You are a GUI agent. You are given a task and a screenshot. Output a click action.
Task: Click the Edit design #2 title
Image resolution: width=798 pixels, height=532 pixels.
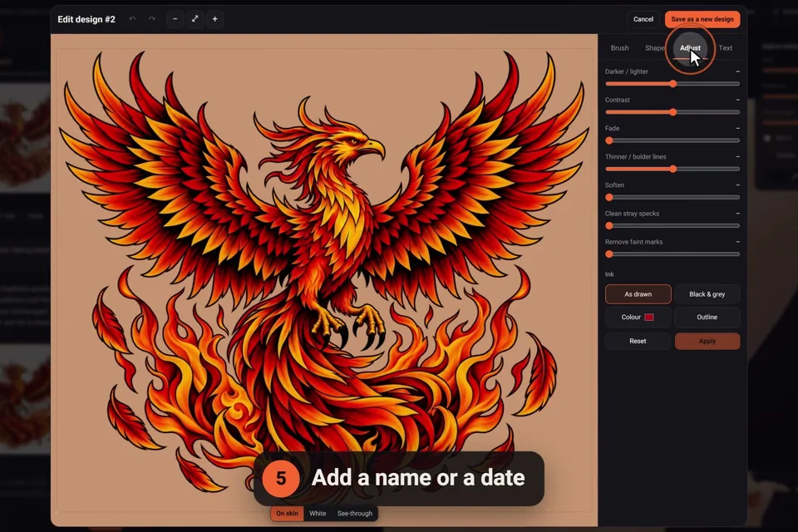point(86,19)
